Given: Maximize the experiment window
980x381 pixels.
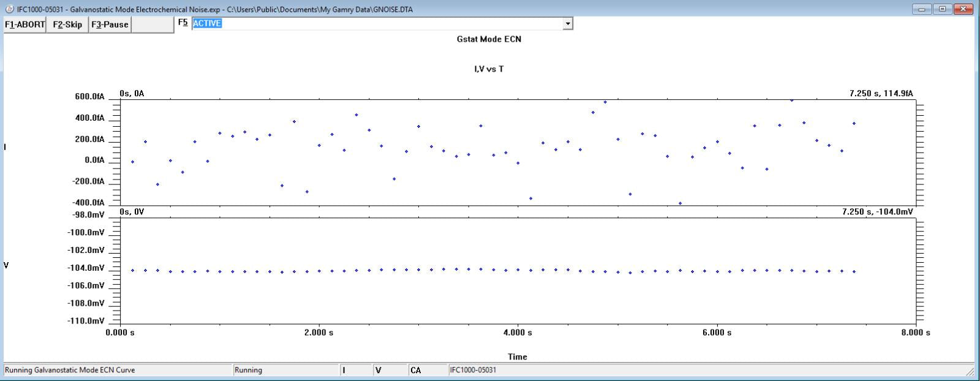Looking at the screenshot, I should (x=942, y=9).
